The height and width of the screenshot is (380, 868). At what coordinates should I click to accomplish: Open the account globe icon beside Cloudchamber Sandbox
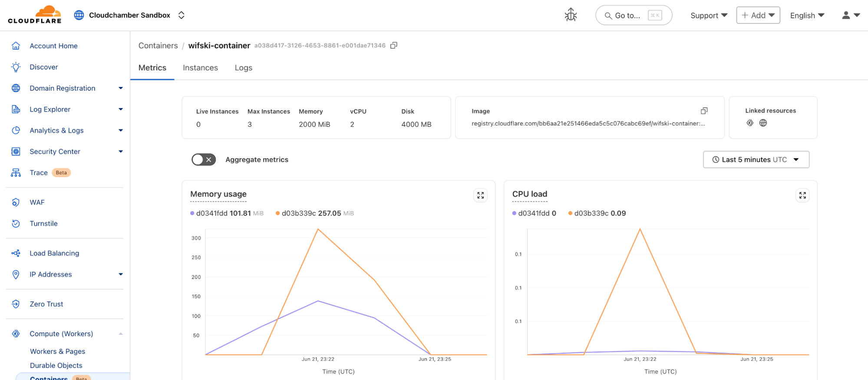[x=79, y=15]
